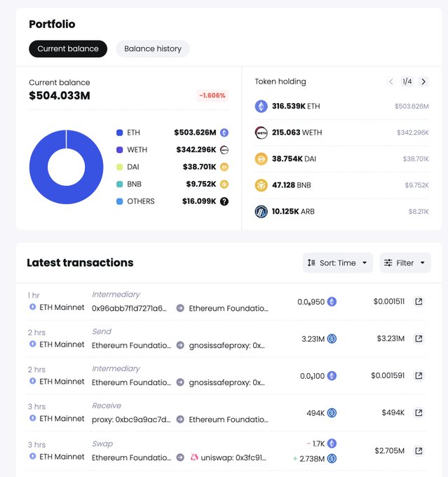
Task: Click the 47.128 BNB holding row
Action: (341, 185)
